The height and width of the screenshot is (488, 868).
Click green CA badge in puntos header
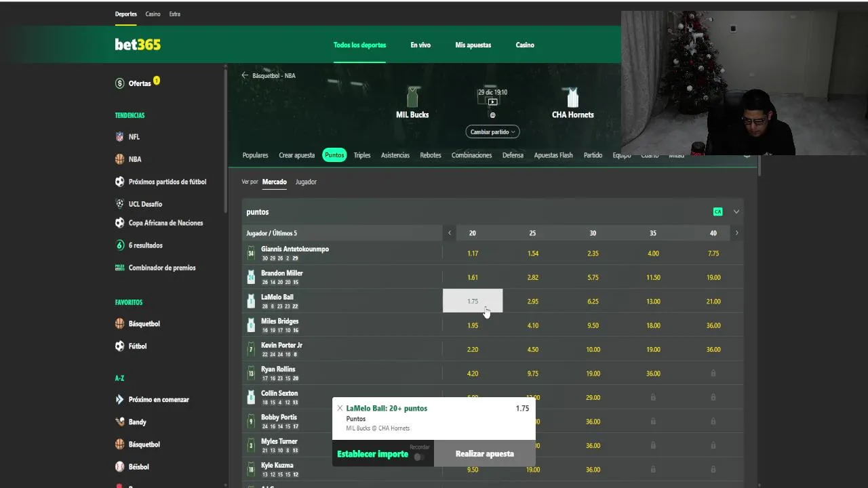(x=717, y=212)
